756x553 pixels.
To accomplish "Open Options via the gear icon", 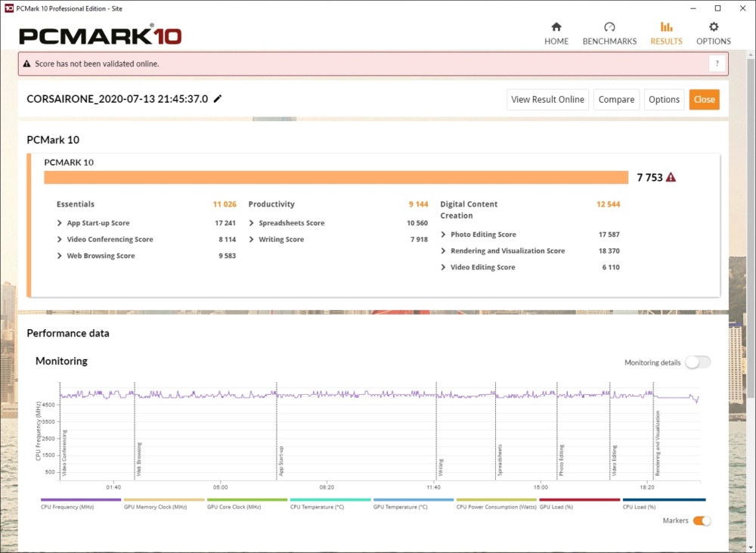I will (714, 26).
